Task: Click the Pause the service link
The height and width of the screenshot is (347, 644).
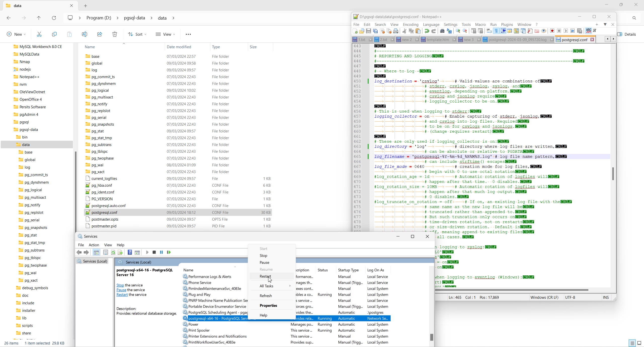Action: [x=121, y=290]
